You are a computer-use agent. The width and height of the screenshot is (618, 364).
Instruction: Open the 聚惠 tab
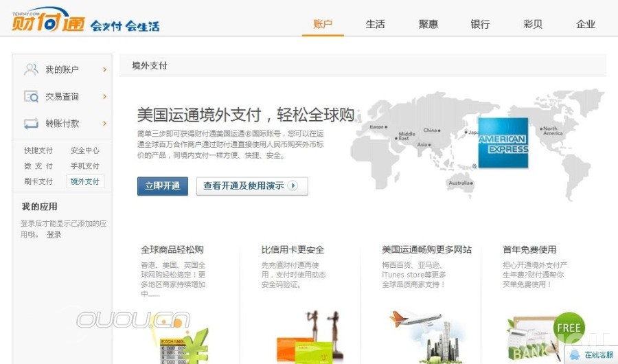click(428, 24)
